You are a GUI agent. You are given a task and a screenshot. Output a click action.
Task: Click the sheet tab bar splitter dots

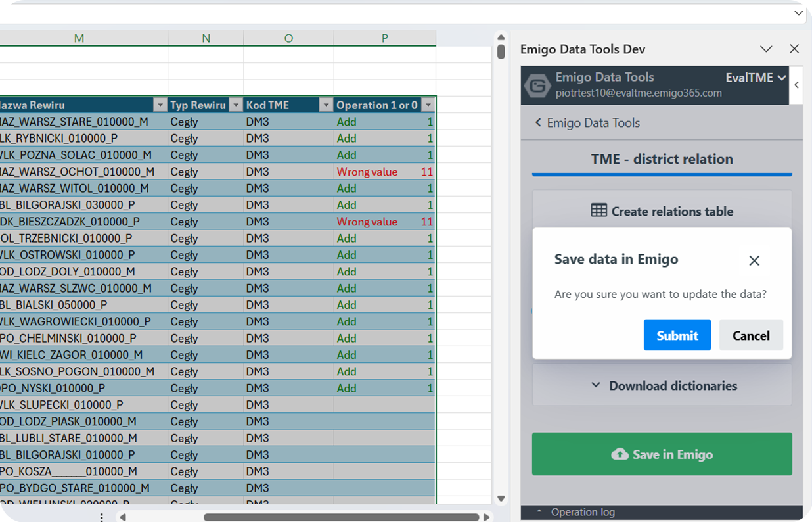click(101, 517)
